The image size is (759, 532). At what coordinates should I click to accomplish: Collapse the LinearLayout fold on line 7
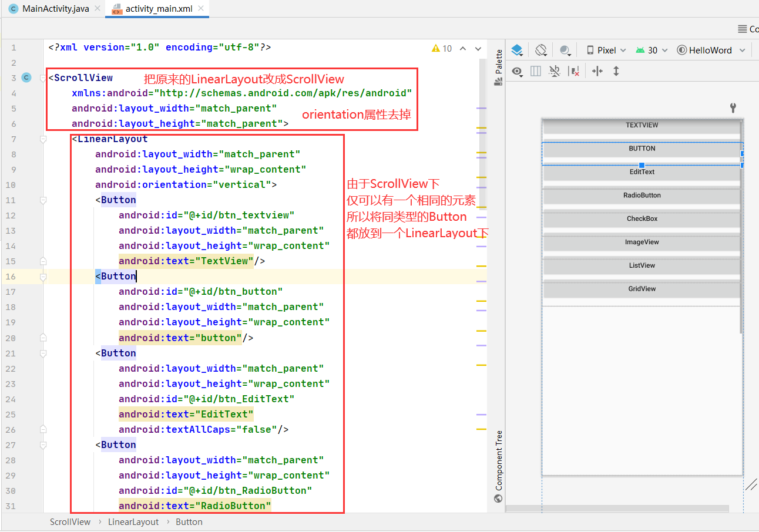click(43, 139)
